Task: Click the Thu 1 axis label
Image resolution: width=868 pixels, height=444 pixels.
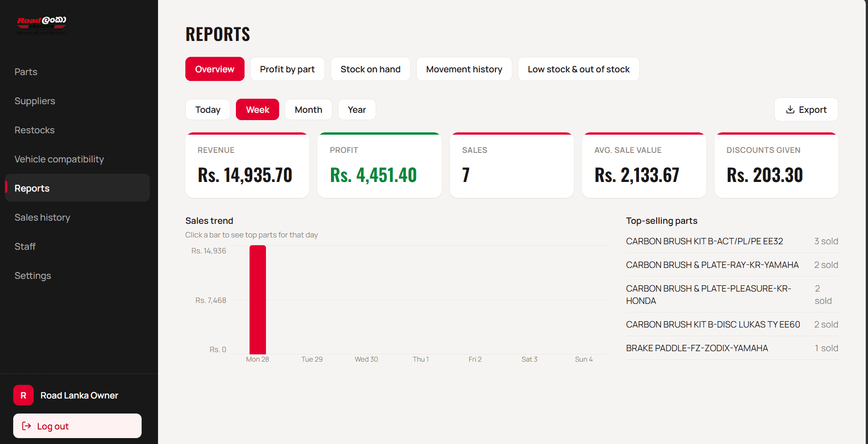Action: [421, 359]
